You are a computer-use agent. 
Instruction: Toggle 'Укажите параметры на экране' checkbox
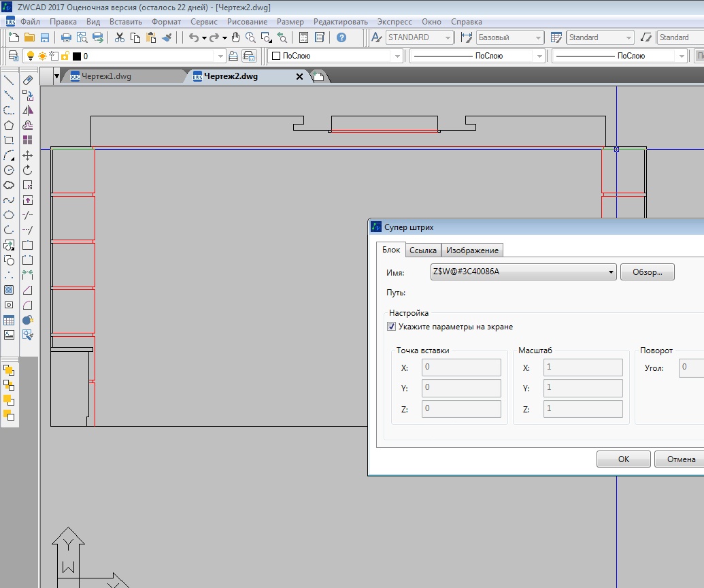tap(392, 327)
